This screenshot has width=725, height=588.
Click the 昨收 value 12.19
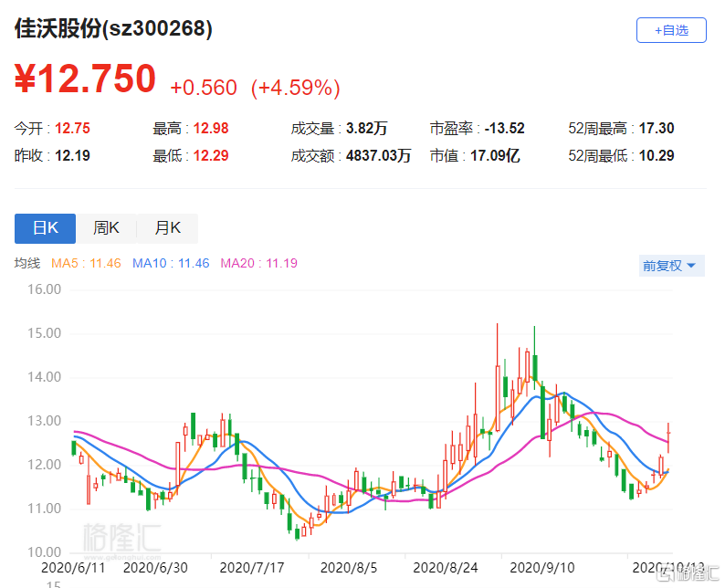pyautogui.click(x=73, y=156)
